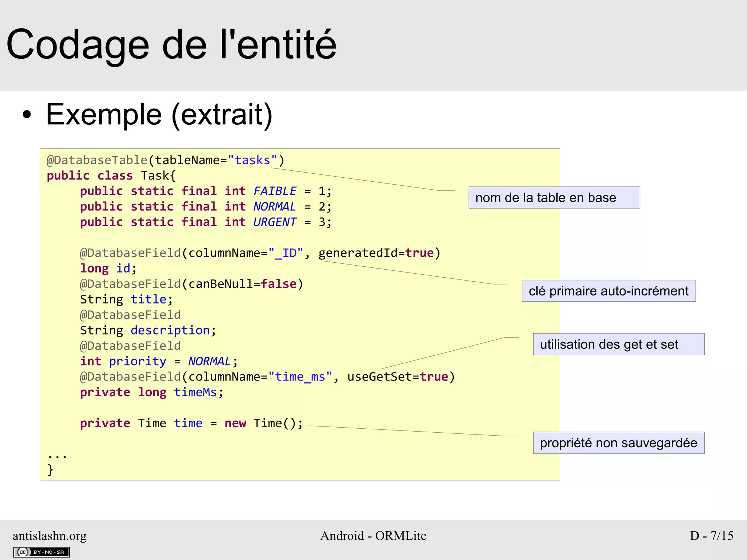Click the Creative Commons BY-NC-SA license badge
The height and width of the screenshot is (560, 747).
(x=42, y=552)
